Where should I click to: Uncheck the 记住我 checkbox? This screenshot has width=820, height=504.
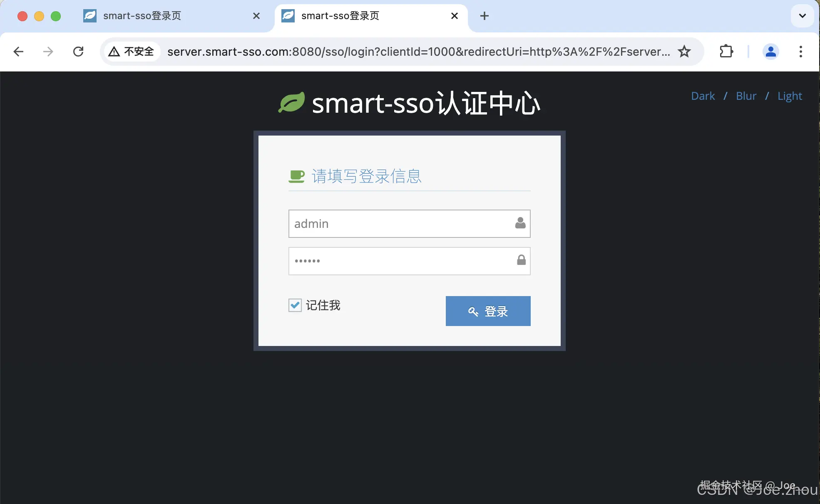pyautogui.click(x=295, y=305)
